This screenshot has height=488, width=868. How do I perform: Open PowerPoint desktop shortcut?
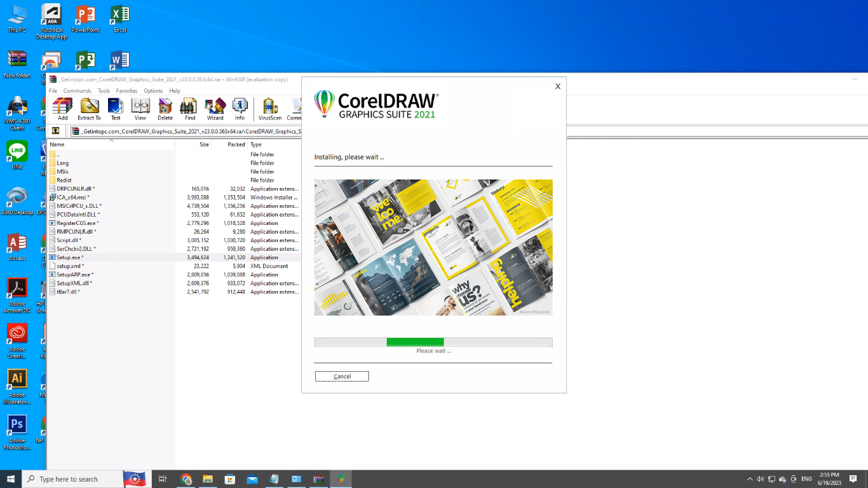(86, 18)
